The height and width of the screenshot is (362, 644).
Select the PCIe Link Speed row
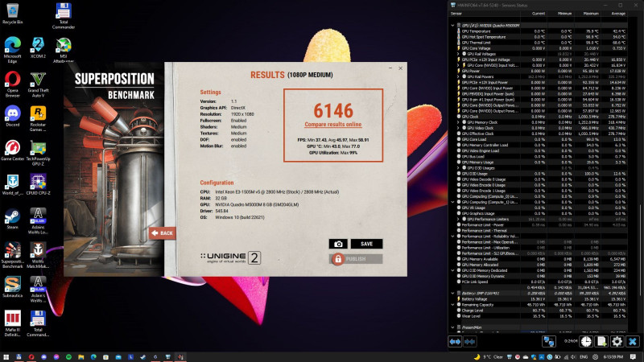pos(542,282)
